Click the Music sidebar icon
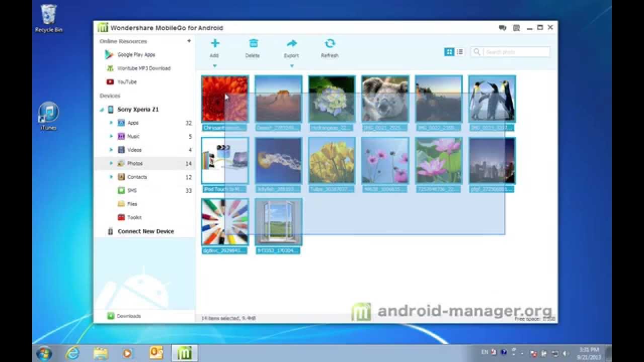This screenshot has height=362, width=644. click(121, 136)
